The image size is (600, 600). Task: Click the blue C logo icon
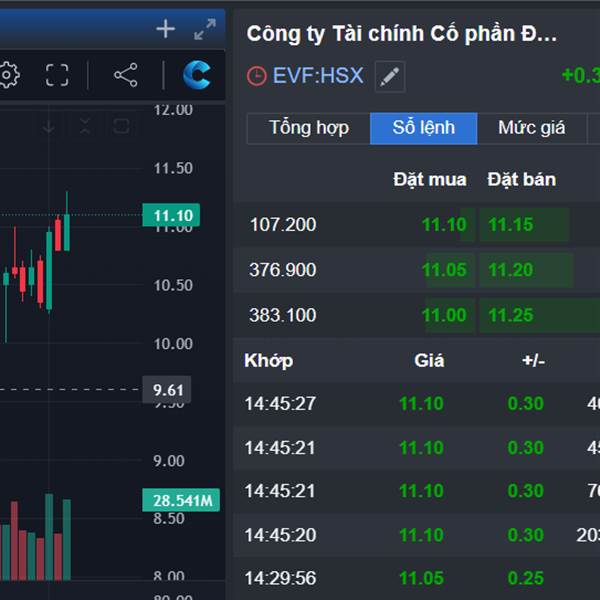click(x=197, y=75)
